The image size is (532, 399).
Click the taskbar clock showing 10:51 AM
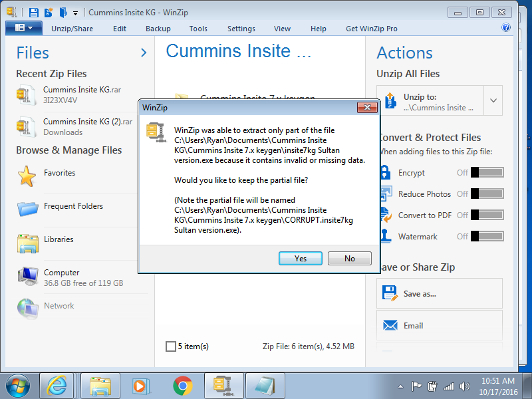pos(498,386)
